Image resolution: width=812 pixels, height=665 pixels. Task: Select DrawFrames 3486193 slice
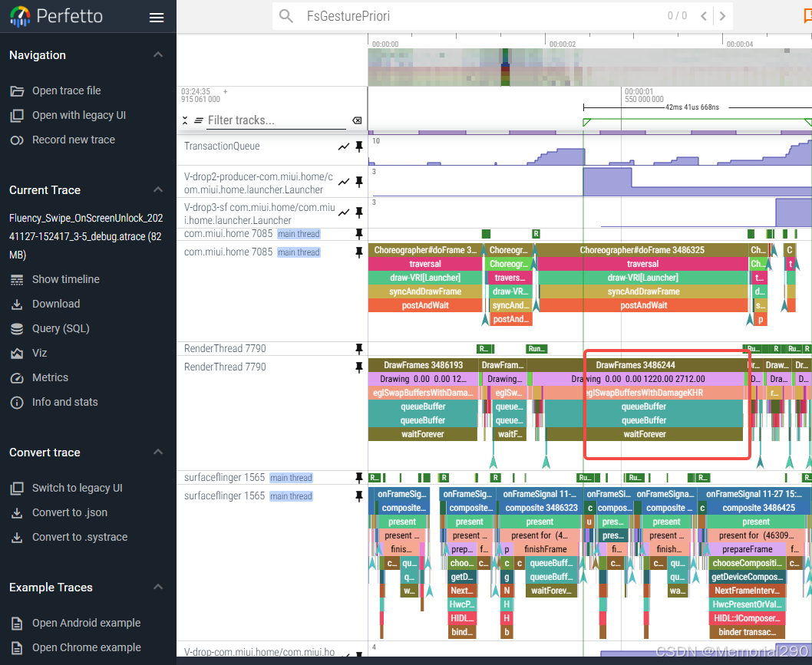(423, 365)
